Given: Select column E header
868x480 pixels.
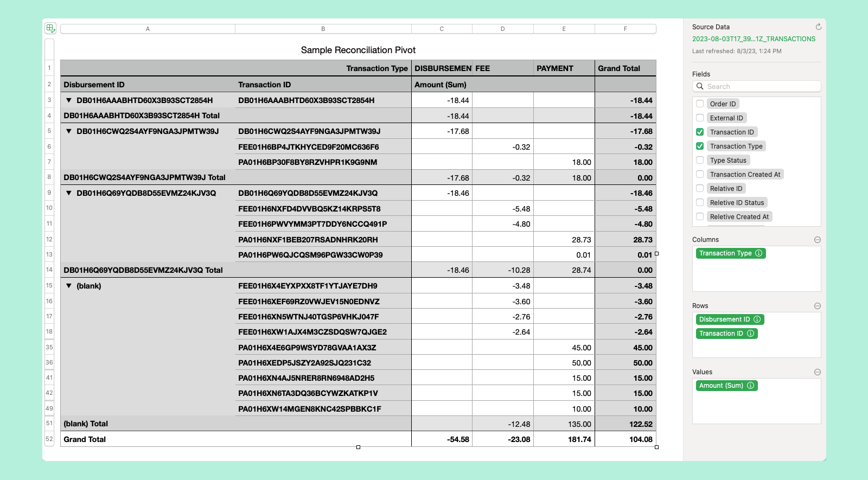Looking at the screenshot, I should (564, 29).
